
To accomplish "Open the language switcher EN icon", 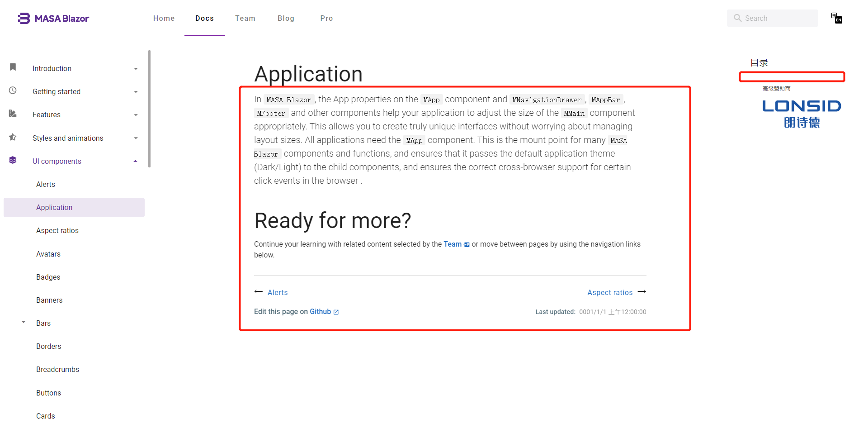I will (x=836, y=18).
